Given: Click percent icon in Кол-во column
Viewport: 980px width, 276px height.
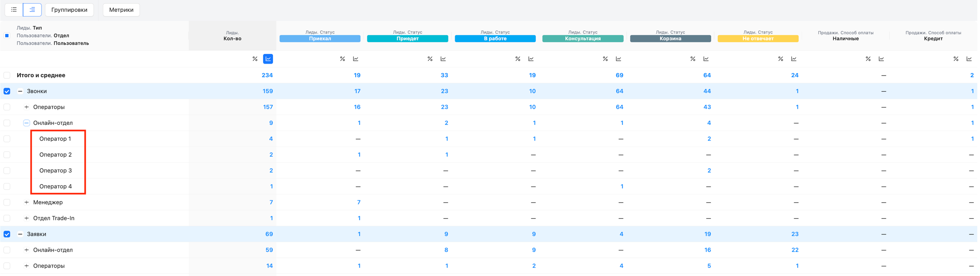Looking at the screenshot, I should point(255,59).
